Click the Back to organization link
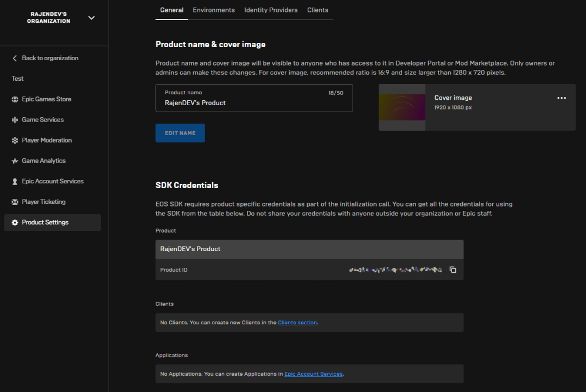Screen dimensions: 586x392 click(50, 58)
